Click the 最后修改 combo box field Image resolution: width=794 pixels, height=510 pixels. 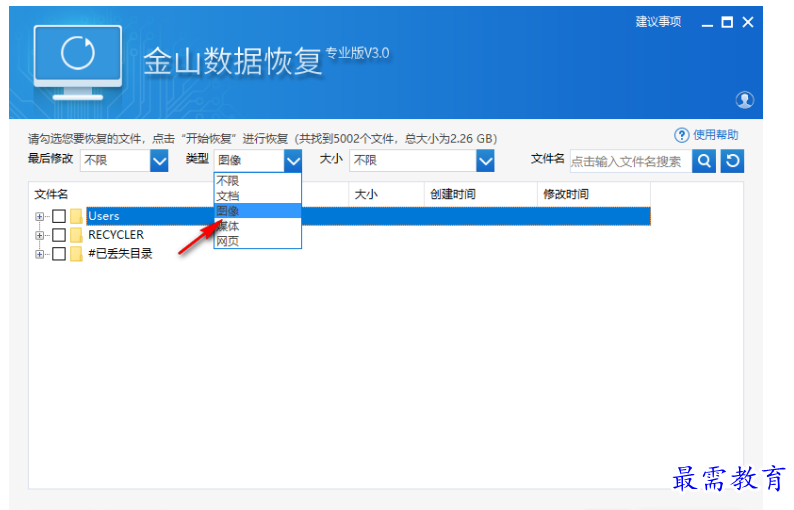[124, 161]
